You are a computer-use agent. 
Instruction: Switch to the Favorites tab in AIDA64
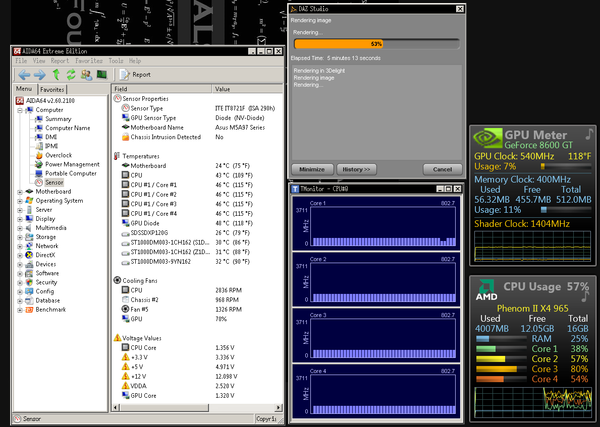(52, 90)
